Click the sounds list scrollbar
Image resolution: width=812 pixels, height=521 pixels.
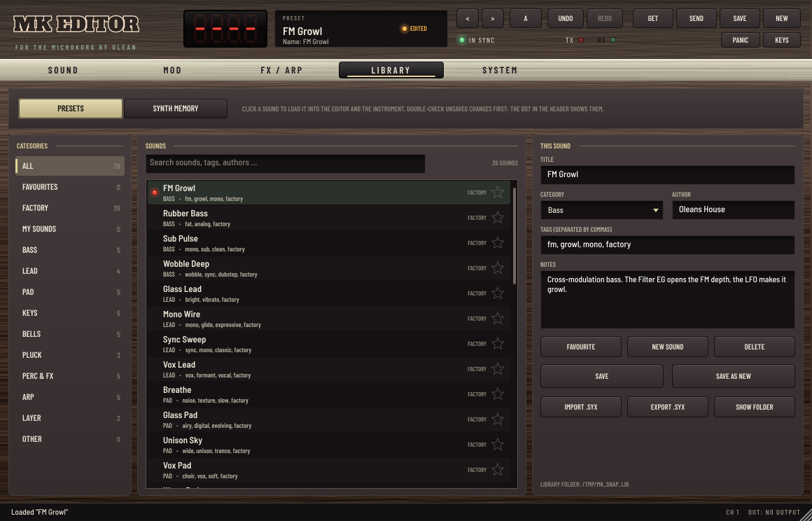point(514,236)
